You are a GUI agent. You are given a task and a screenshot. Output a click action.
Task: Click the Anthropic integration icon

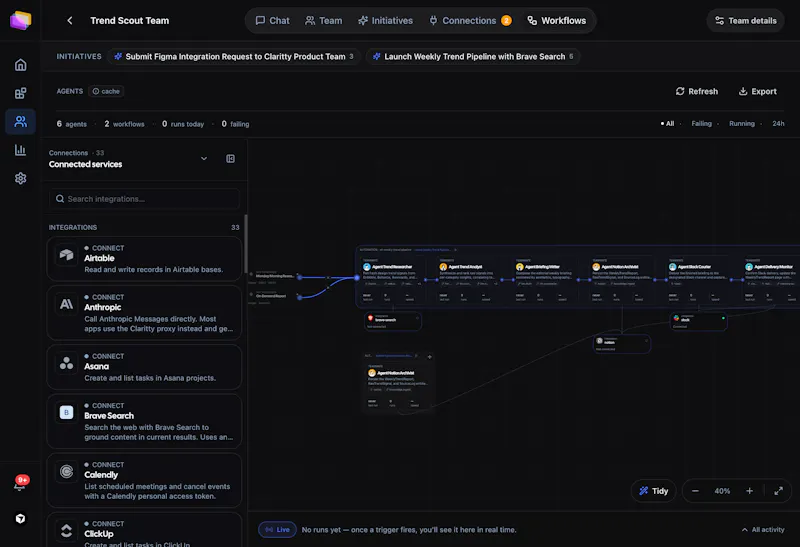pyautogui.click(x=66, y=304)
